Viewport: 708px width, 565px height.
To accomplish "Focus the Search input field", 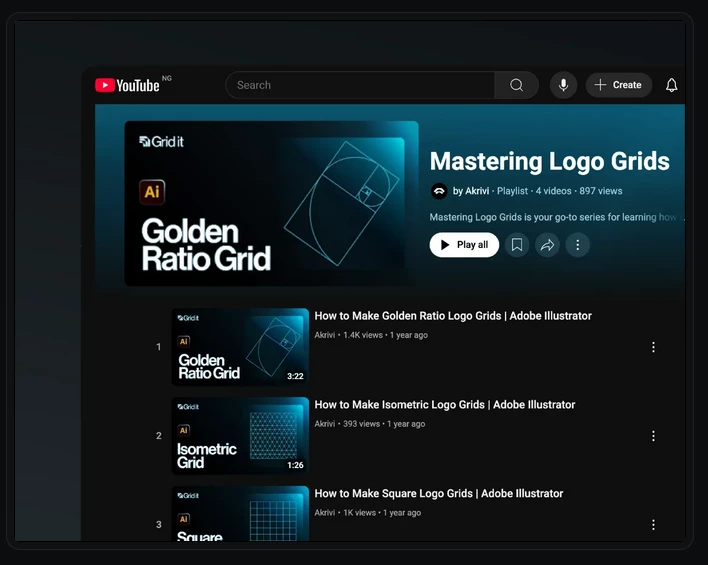I will click(x=360, y=85).
